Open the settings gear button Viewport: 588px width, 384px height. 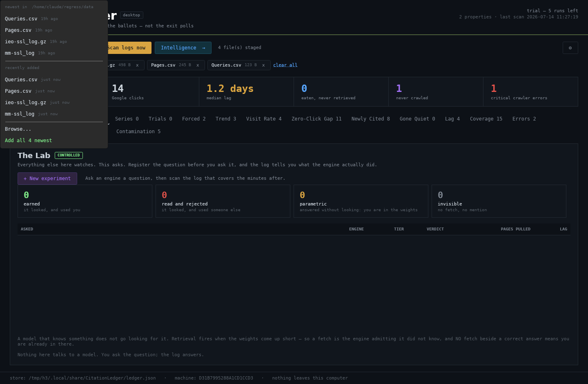coord(570,48)
